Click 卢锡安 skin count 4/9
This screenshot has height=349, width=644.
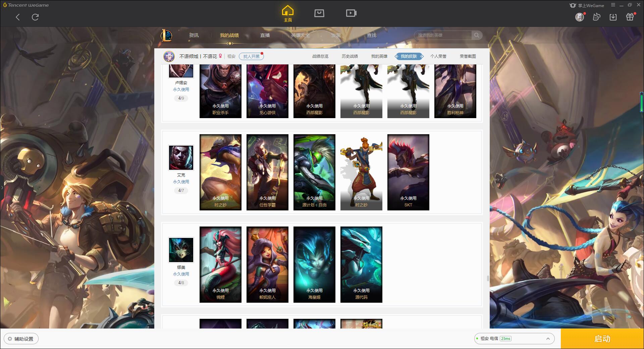pyautogui.click(x=181, y=98)
